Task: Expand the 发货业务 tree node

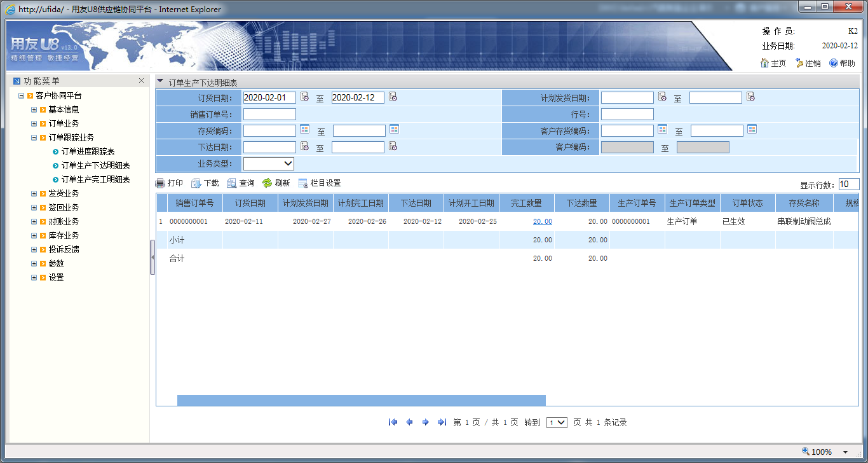Action: [34, 193]
